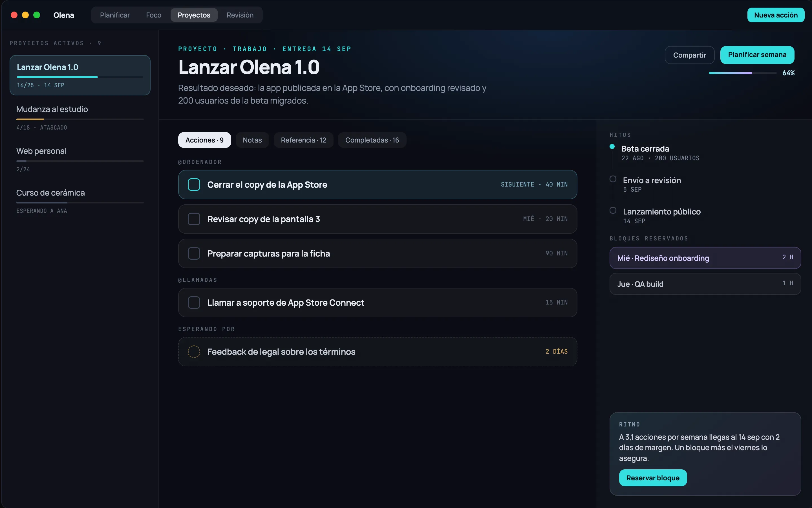Click the '@ORDENADOR' context header
Screen dimensions: 812x508
pos(200,162)
